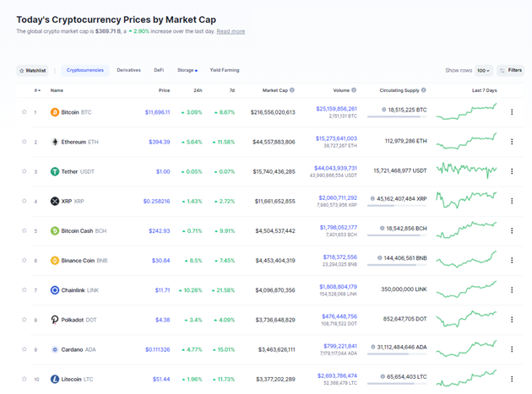The image size is (532, 394).
Task: Click the XRP coin logo icon
Action: pos(55,201)
